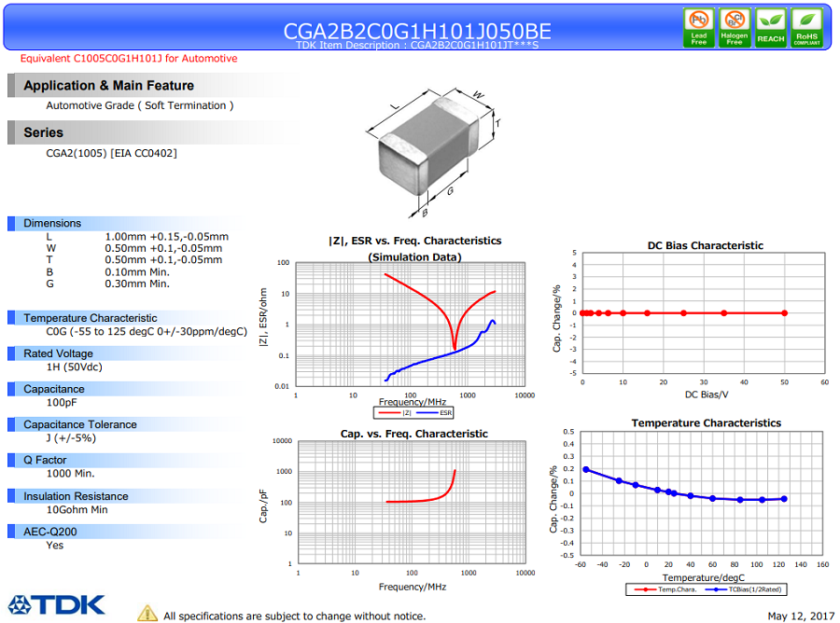This screenshot has width=840, height=623.
Task: Select 'Automotive Grade ( Soft Termination )' text
Action: tap(140, 105)
